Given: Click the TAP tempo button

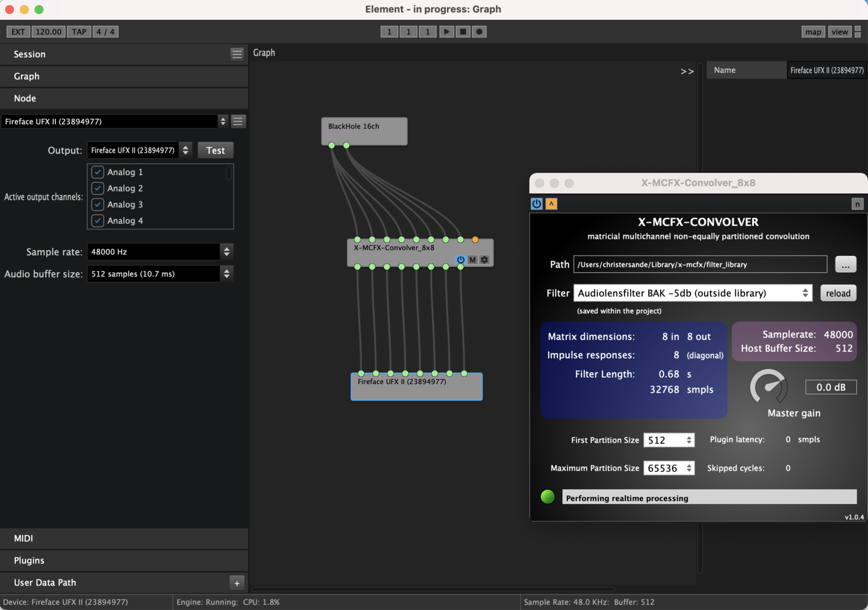Looking at the screenshot, I should tap(79, 32).
